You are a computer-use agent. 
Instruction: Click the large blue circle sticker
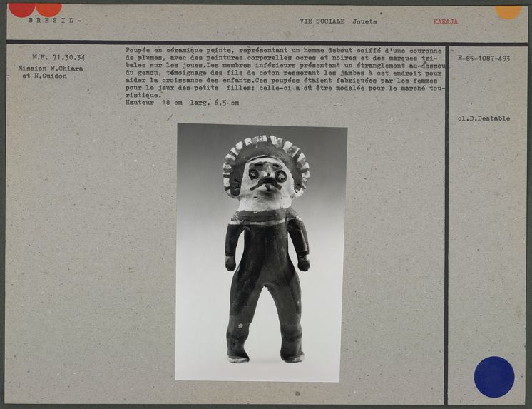493,376
